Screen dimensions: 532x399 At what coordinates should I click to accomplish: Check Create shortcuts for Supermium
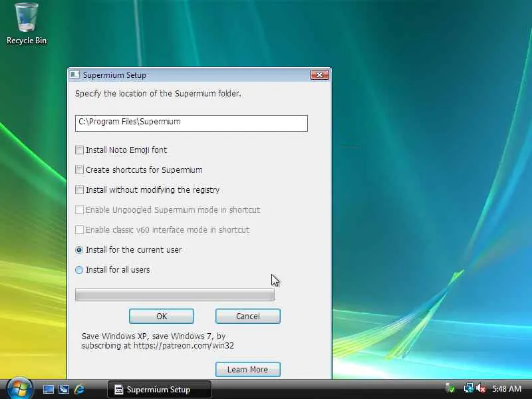79,170
